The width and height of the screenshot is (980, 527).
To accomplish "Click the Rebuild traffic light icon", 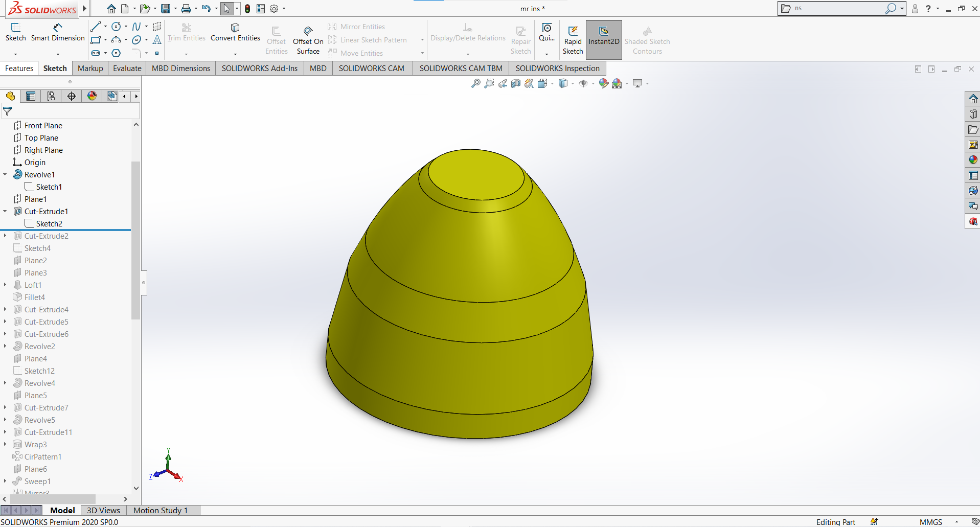I will [247, 9].
